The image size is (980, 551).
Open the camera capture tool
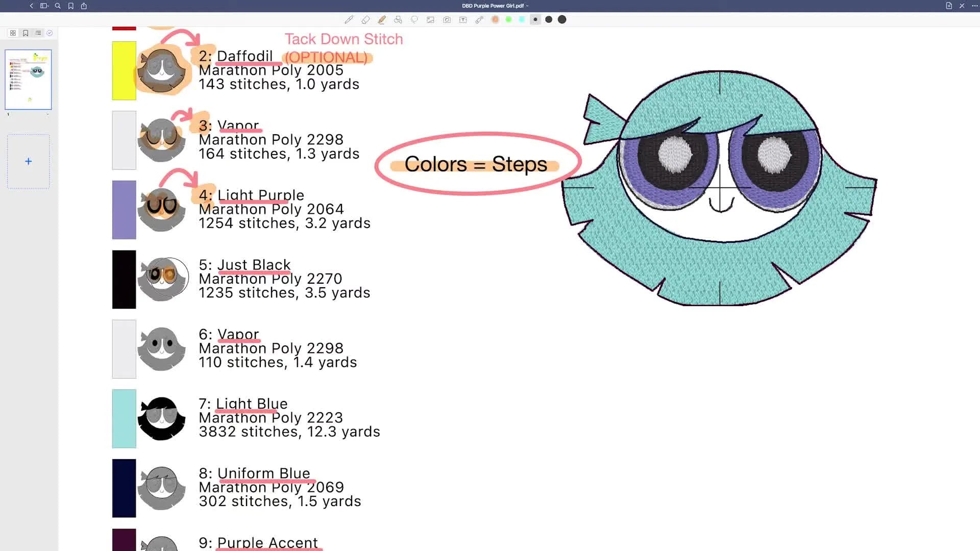click(447, 19)
